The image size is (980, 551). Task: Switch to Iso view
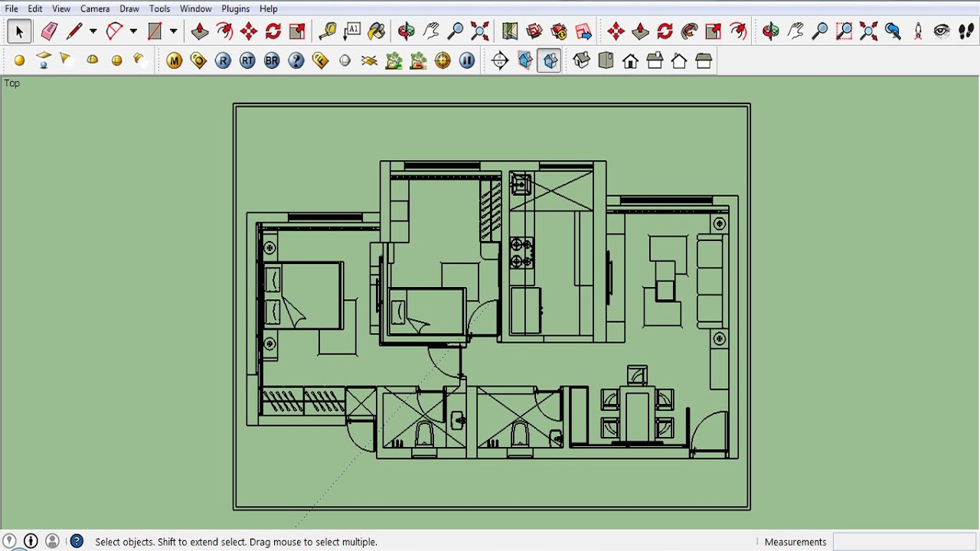point(581,61)
